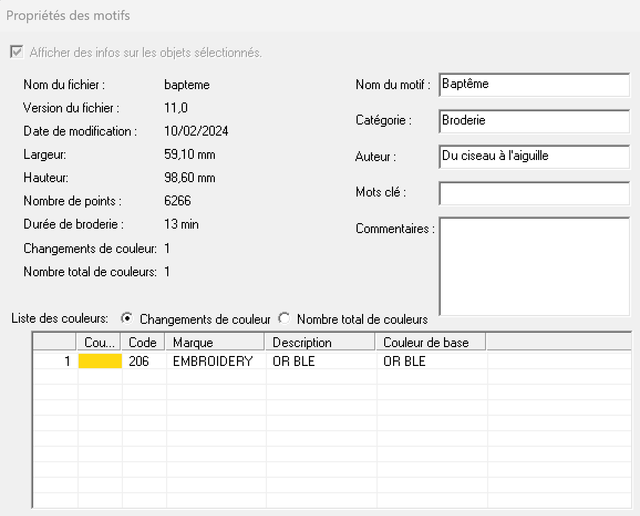The image size is (640, 516).
Task: Click the 'Description' column header
Action: click(321, 343)
